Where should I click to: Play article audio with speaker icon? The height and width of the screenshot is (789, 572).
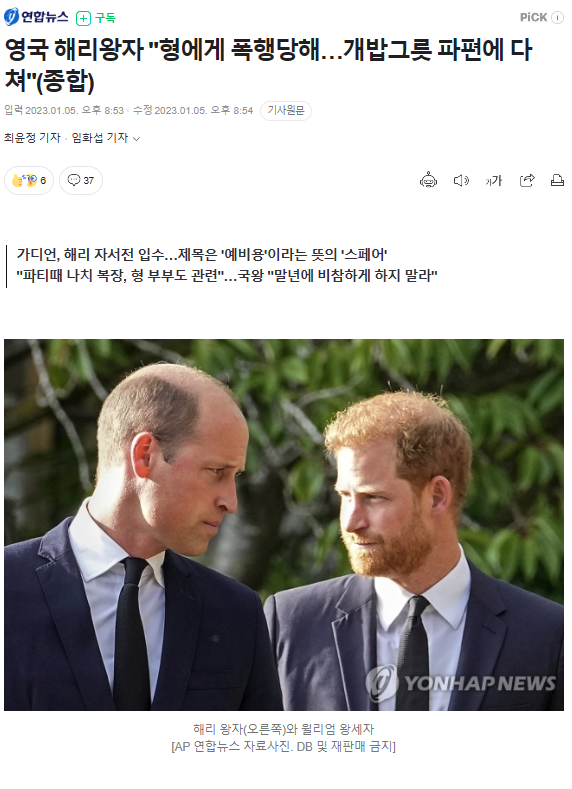tap(461, 180)
